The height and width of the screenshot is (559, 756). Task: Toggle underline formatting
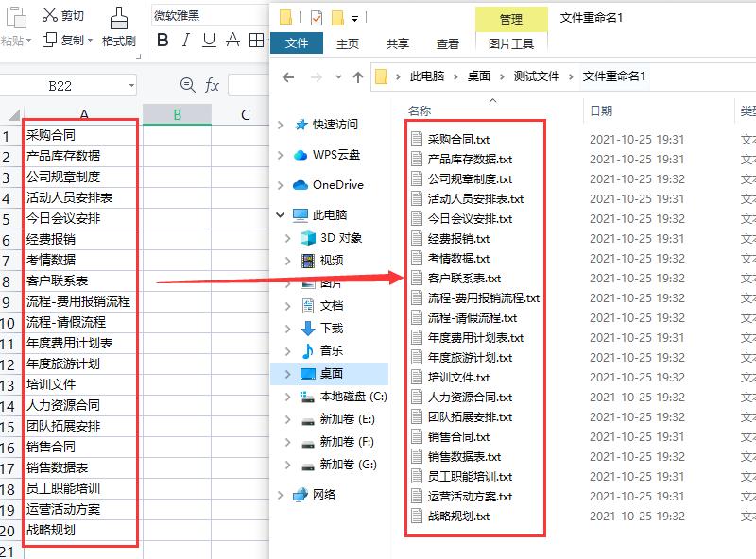(210, 41)
